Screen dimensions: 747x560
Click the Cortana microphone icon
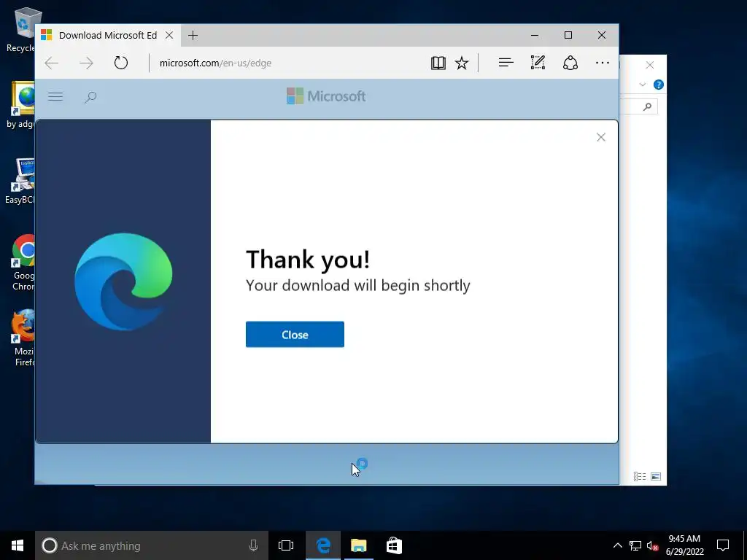point(253,545)
